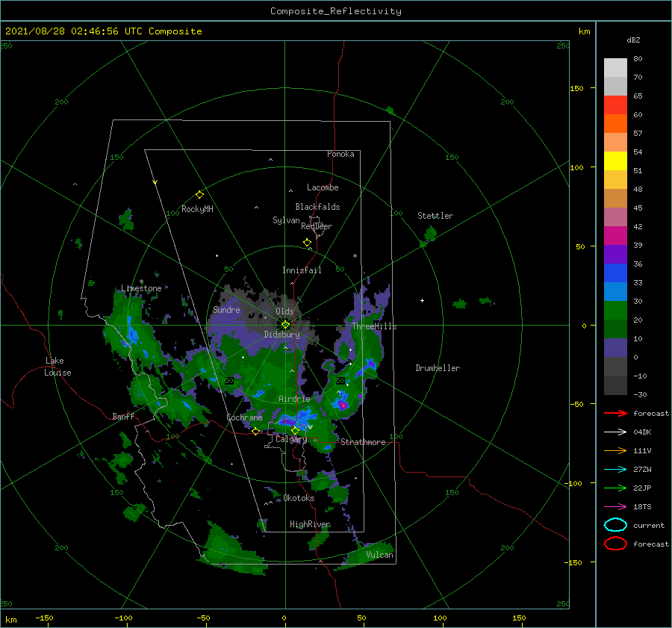Click the -150 tick on bottom axis
This screenshot has height=628, width=672.
pyautogui.click(x=44, y=618)
